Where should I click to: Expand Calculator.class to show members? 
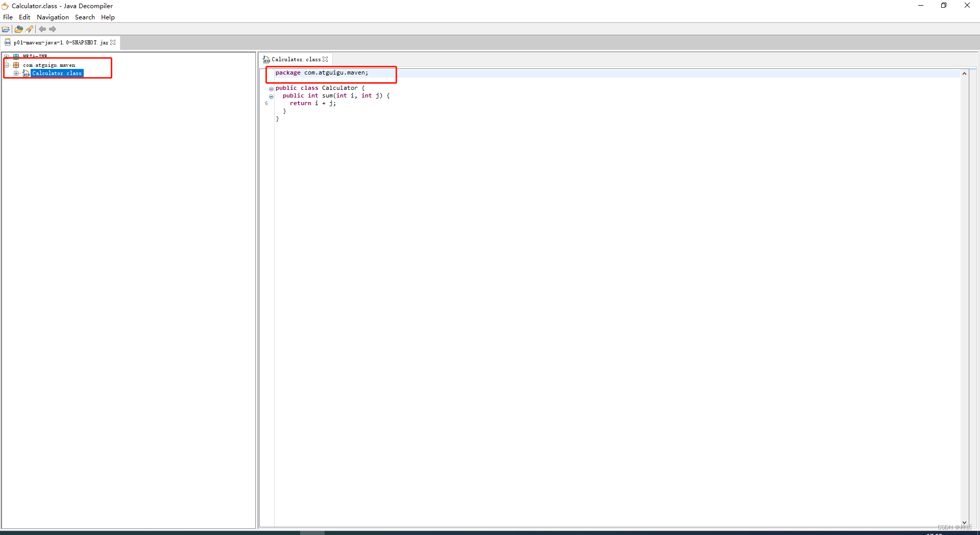click(16, 74)
